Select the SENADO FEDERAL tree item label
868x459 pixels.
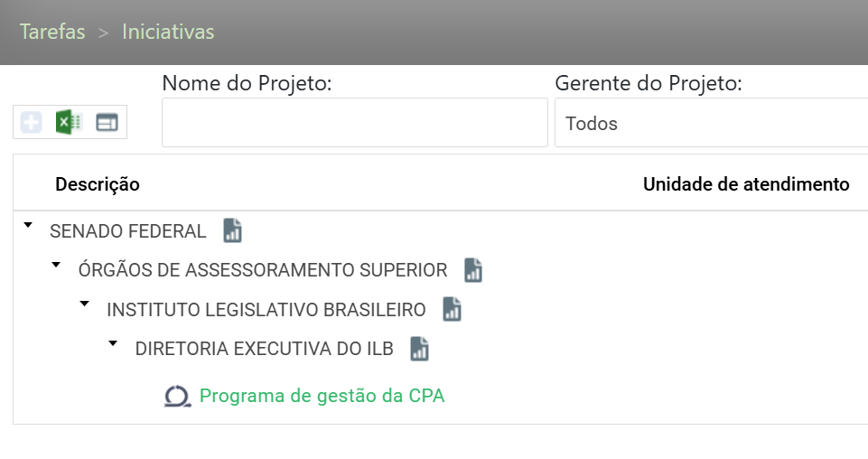pyautogui.click(x=128, y=230)
